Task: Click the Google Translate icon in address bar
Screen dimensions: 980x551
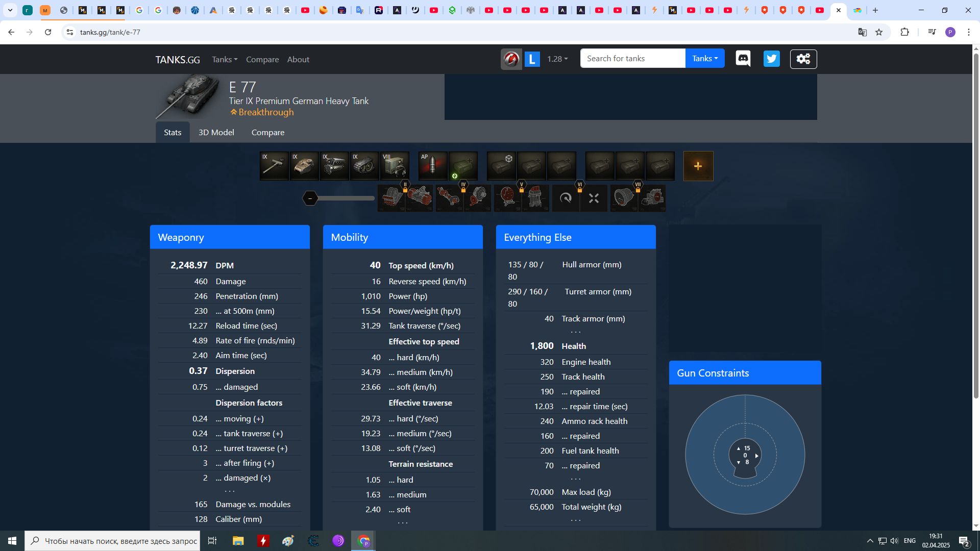Action: coord(863,32)
